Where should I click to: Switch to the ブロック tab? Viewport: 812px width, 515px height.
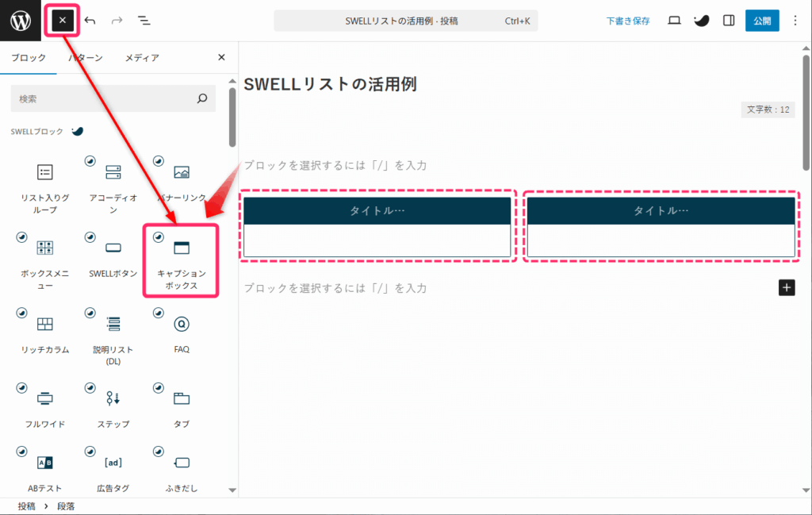click(29, 57)
